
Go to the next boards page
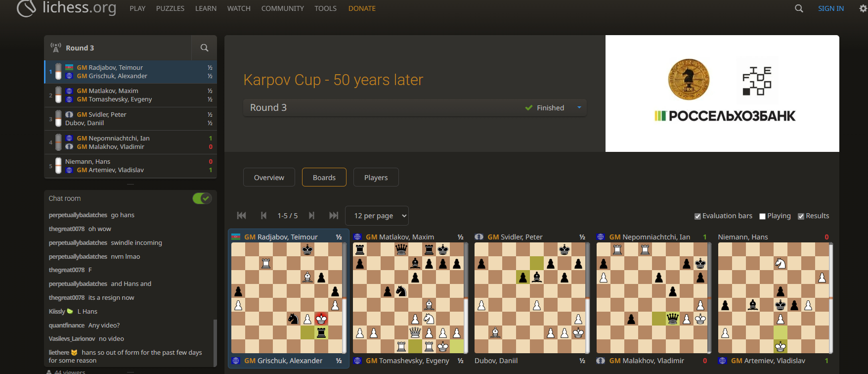tap(311, 216)
